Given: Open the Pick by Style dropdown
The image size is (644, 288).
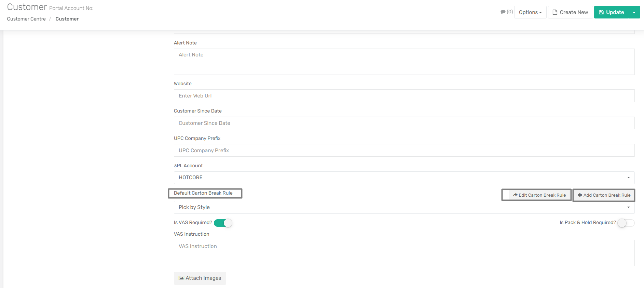Looking at the screenshot, I should pos(404,207).
